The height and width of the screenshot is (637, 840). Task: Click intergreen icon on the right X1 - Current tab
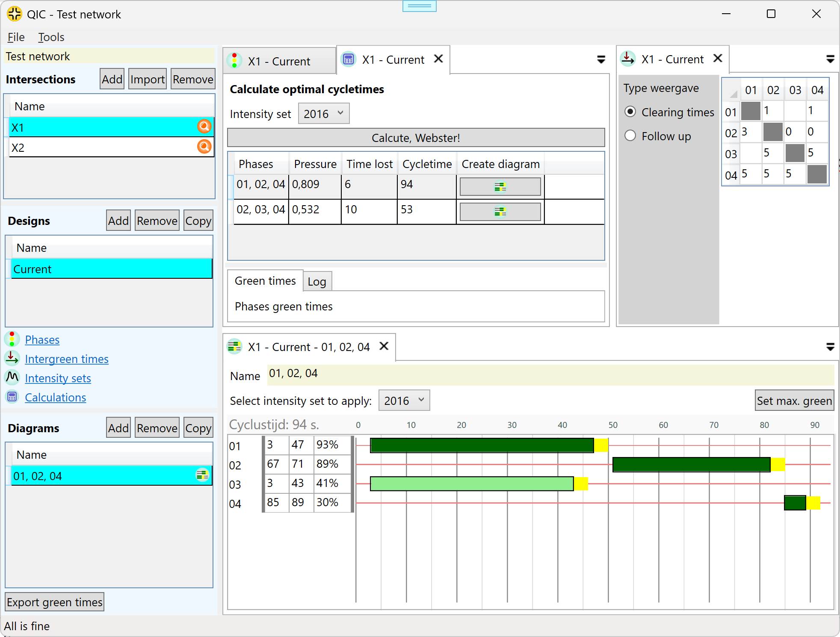pos(628,59)
